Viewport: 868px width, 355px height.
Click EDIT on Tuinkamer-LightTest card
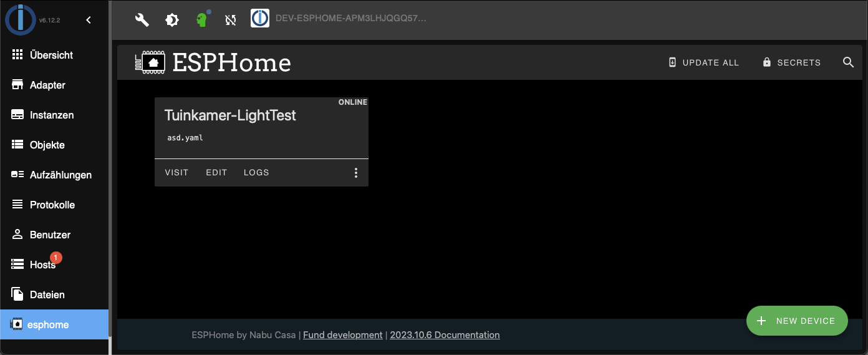coord(216,173)
